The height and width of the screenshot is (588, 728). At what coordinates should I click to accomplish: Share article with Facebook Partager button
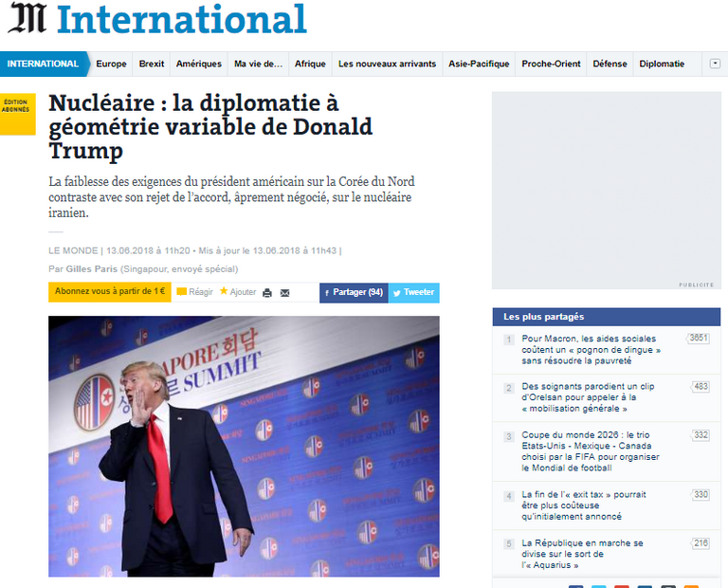[x=354, y=292]
